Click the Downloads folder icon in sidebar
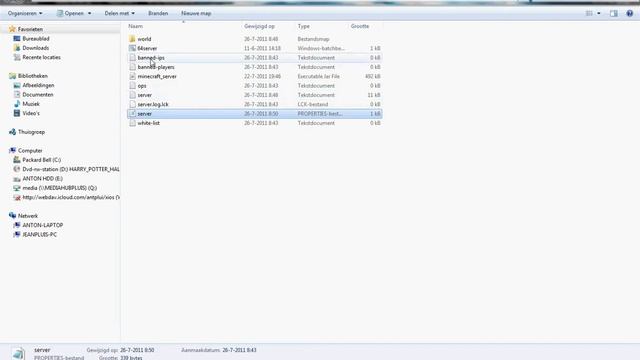Viewport: 640px width, 360px height. 17,48
